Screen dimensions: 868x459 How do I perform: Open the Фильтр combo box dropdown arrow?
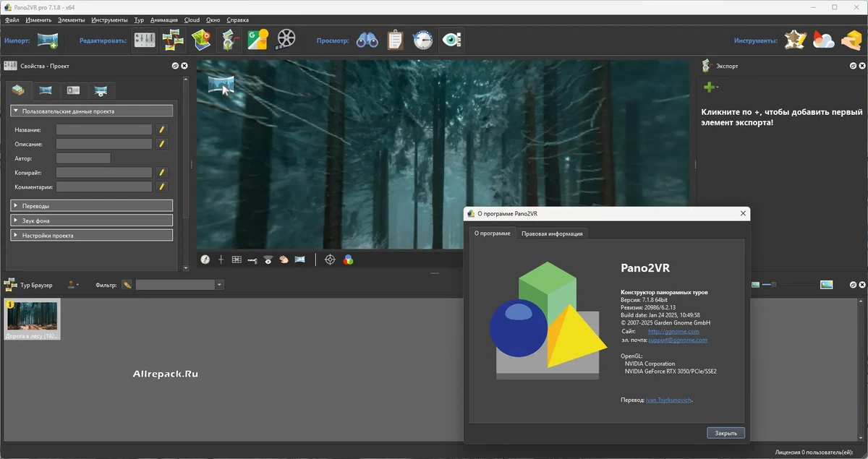coord(219,285)
